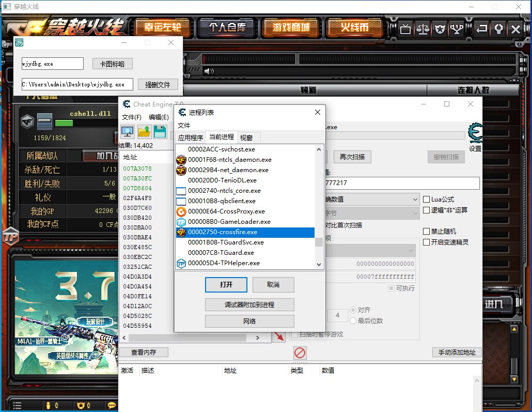Click the 再次扫描 button
Image resolution: width=532 pixels, height=412 pixels.
click(x=352, y=157)
